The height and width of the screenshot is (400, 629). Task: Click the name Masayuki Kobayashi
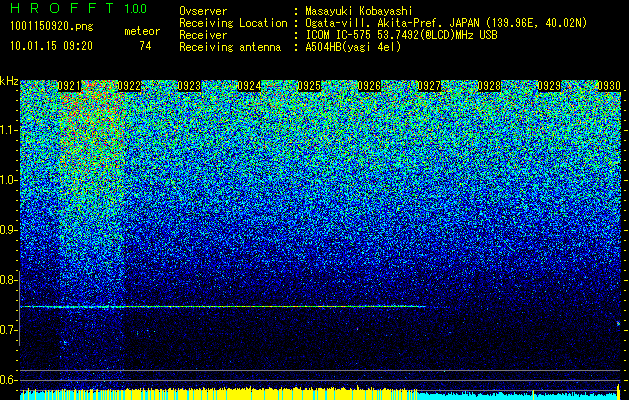coord(359,11)
